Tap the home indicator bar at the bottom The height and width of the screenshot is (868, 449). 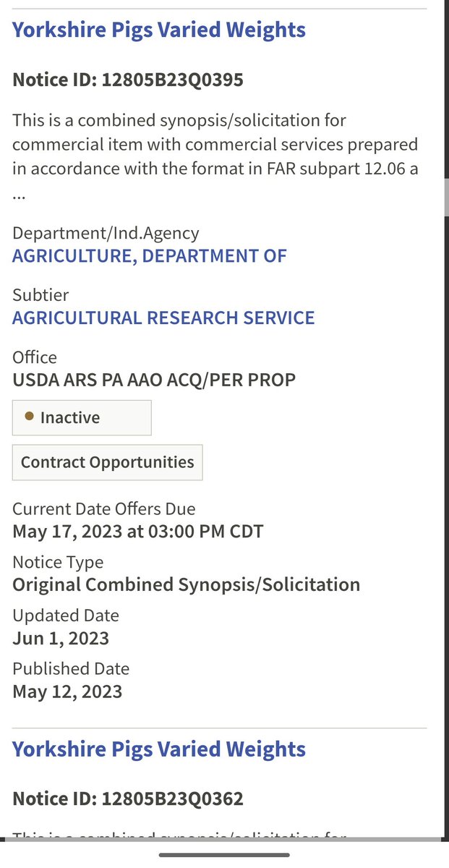point(224,855)
